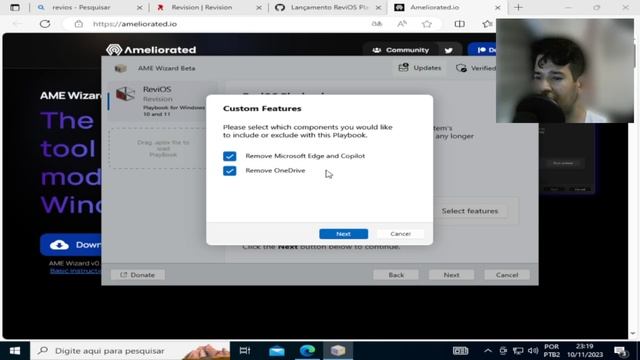Click the translate page icon
This screenshot has width=640, height=360.
tap(377, 24)
